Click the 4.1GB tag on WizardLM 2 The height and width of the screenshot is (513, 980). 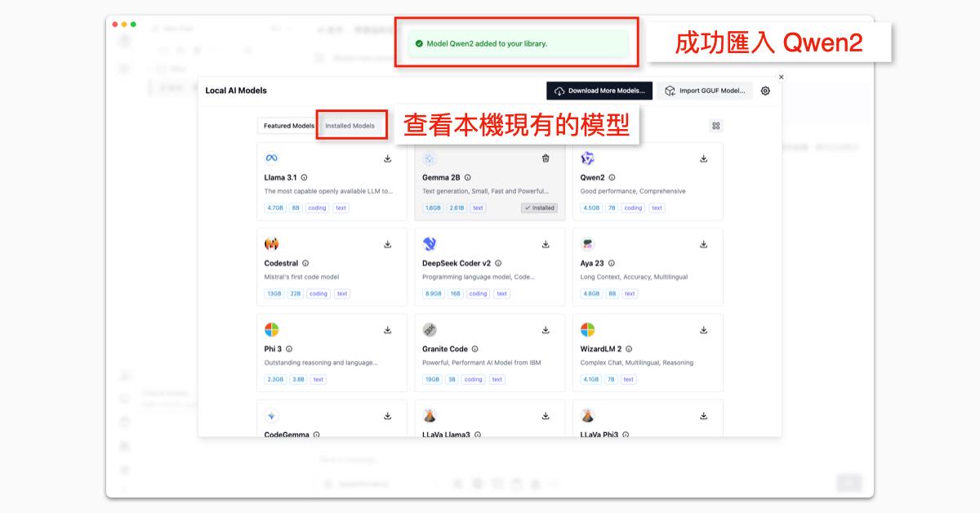pyautogui.click(x=590, y=380)
